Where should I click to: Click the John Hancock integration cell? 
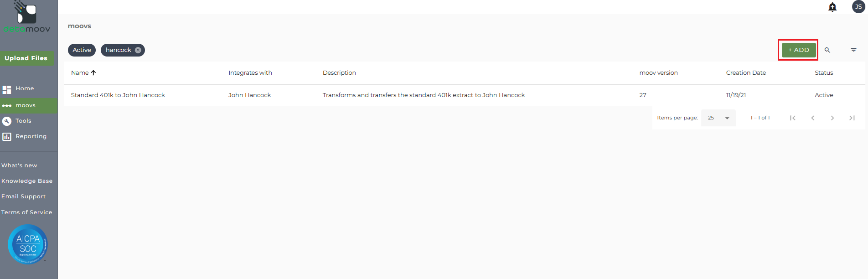pyautogui.click(x=249, y=95)
